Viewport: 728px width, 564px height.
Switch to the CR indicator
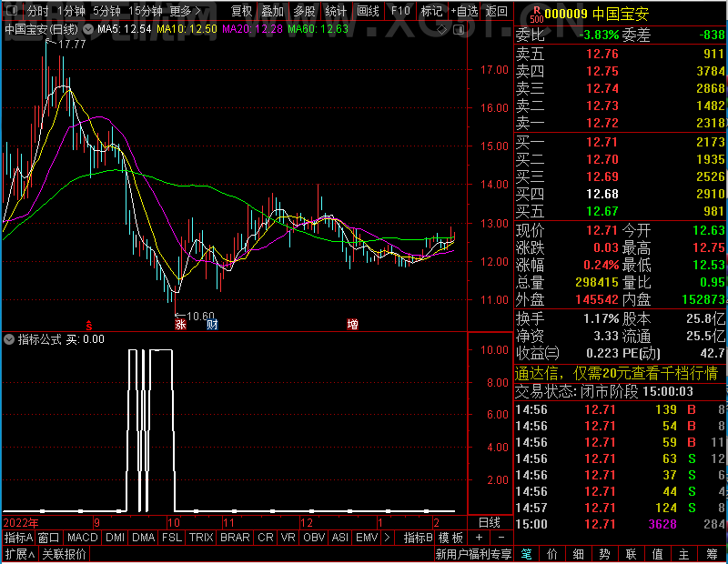point(265,538)
